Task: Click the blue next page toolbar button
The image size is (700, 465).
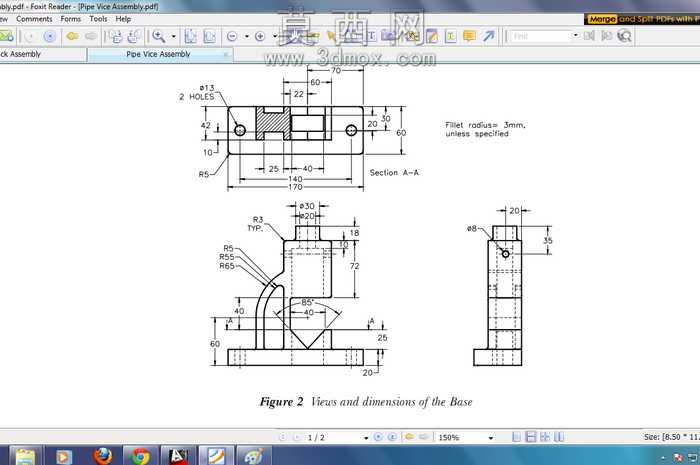Action: 50,36
